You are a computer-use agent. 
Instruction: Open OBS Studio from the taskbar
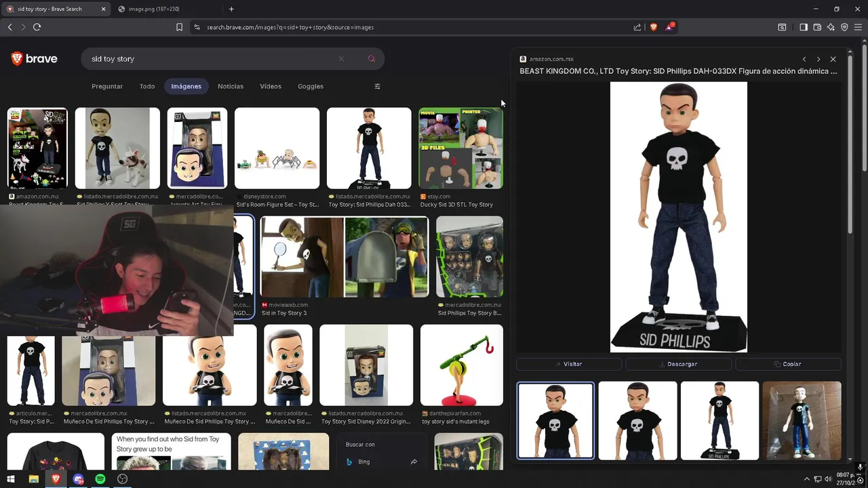coord(123,479)
